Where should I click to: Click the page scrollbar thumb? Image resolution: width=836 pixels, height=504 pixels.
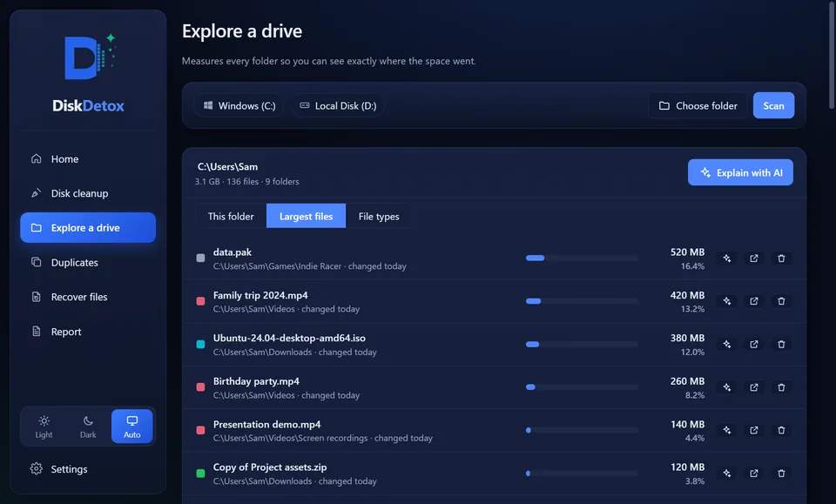[x=831, y=54]
